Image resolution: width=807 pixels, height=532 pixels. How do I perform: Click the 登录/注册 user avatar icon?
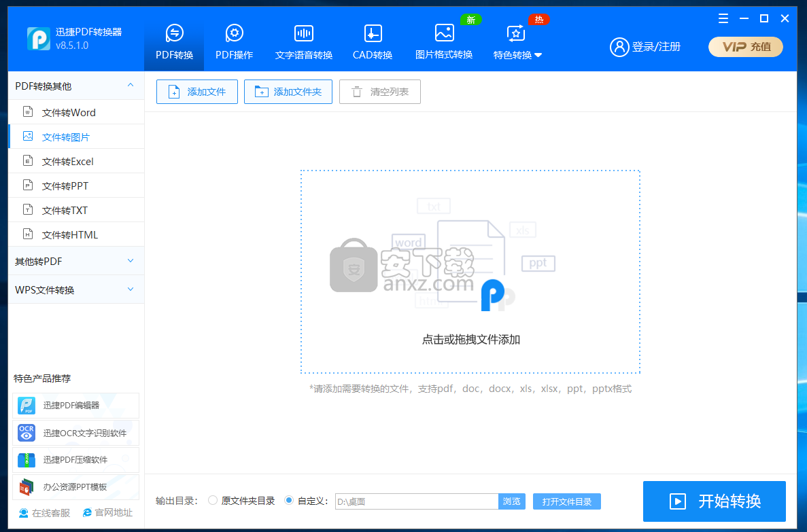(x=619, y=47)
